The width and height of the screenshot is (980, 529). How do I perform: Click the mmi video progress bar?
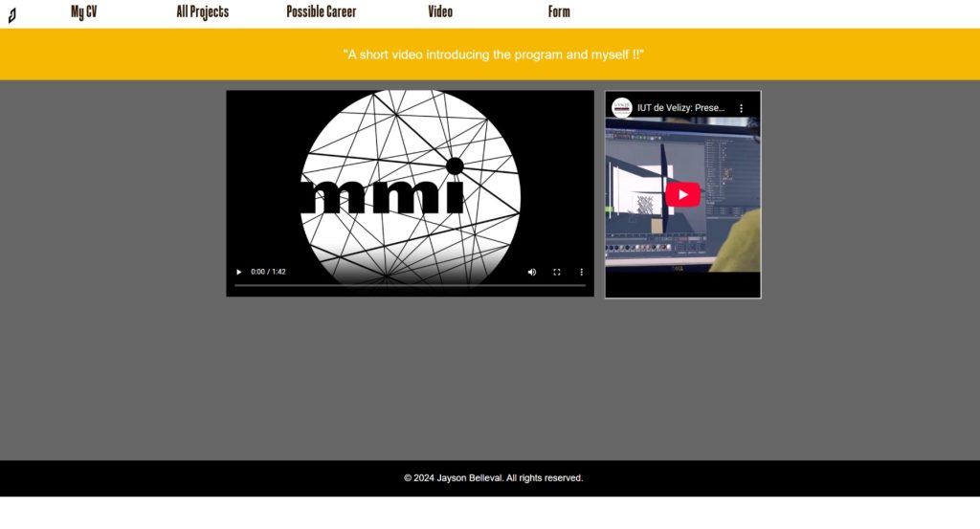tap(410, 285)
